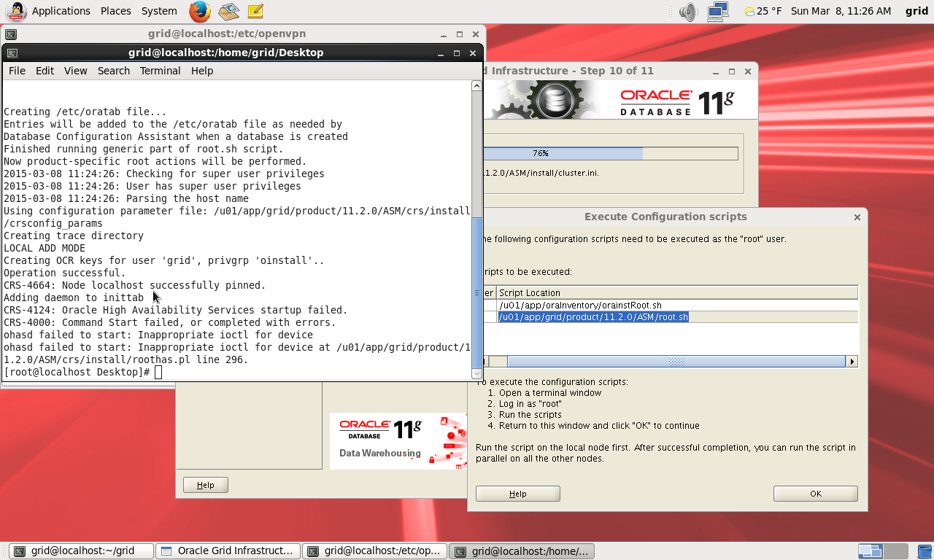Screen dimensions: 934x560
Task: Open the network connection icon
Action: coord(718,11)
